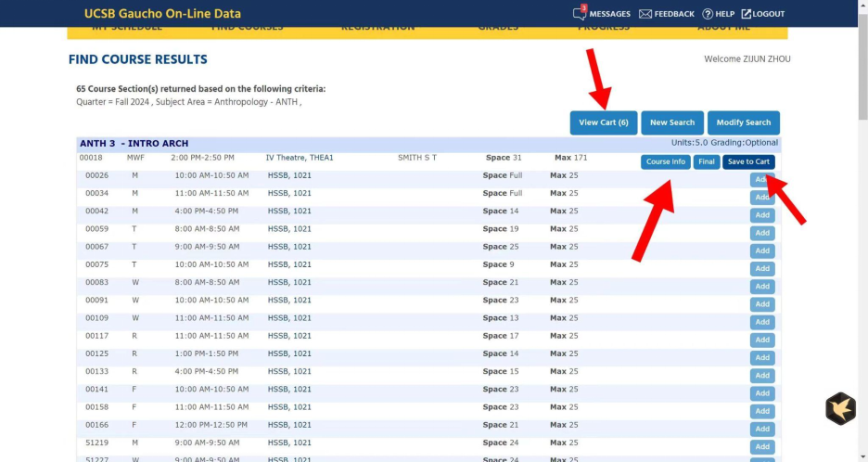The width and height of the screenshot is (868, 462).
Task: Click instructor name SMITH S T
Action: point(417,158)
